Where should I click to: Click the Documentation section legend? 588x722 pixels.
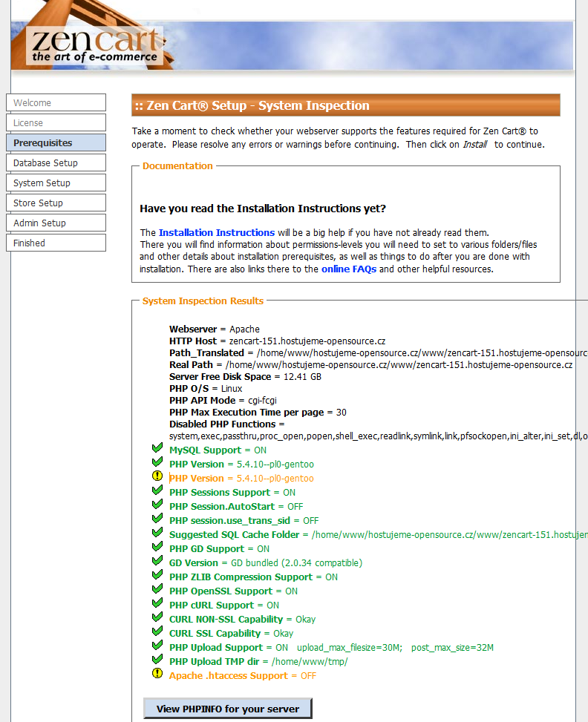point(177,165)
